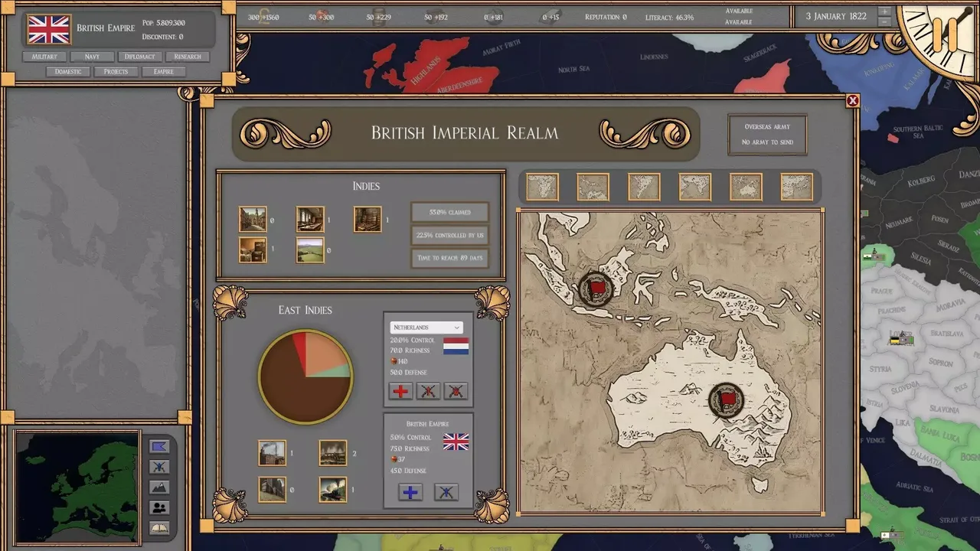The width and height of the screenshot is (980, 551).
Task: Click the Indies street scene building icon
Action: click(x=253, y=220)
